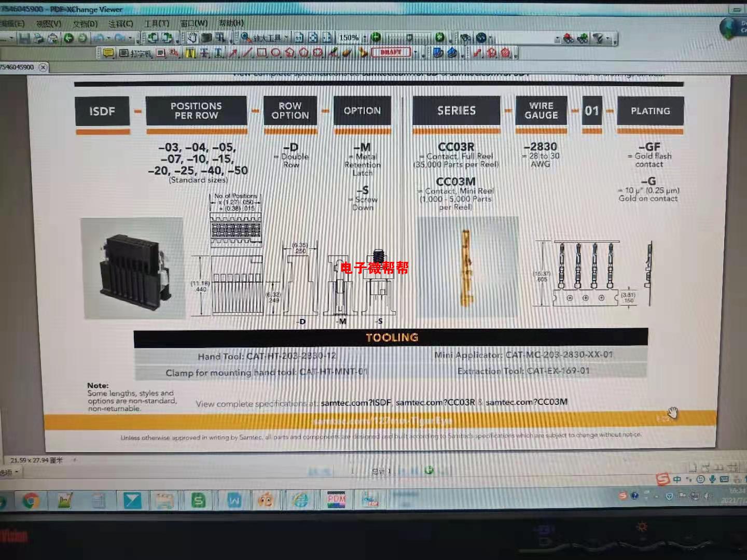Open the 工具(T) menu

(x=156, y=23)
